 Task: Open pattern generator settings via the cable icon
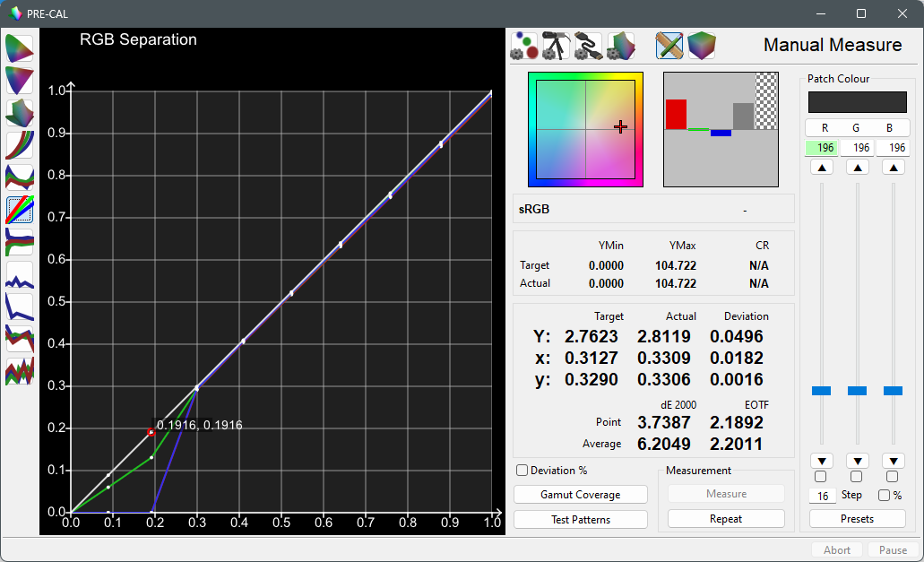pos(590,46)
